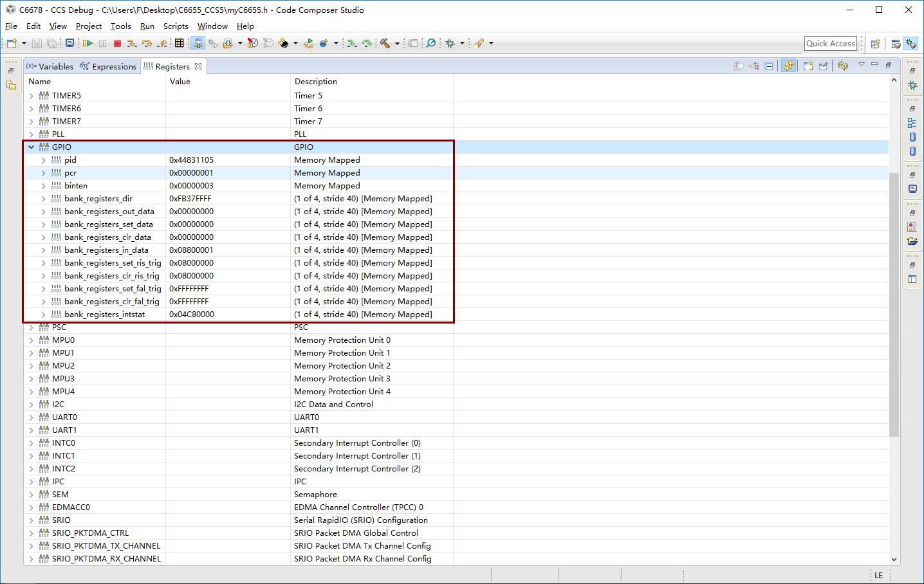Click the Resume debug button in toolbar
This screenshot has height=584, width=924.
pos(88,43)
